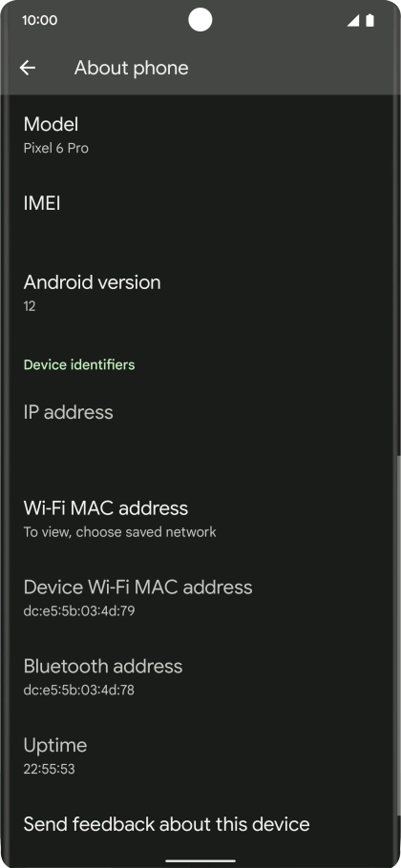Screen dimensions: 401x868
Task: Tap the back arrow icon
Action: click(27, 68)
